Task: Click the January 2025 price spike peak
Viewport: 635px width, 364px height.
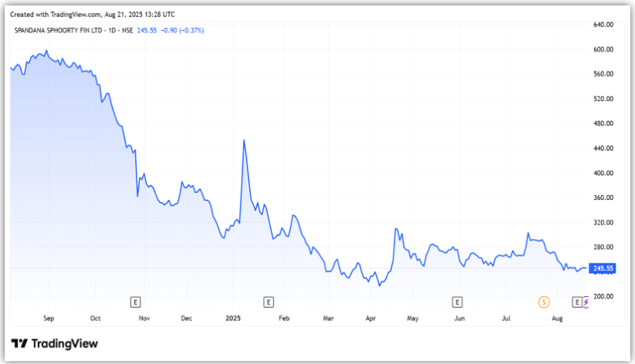Action: [244, 140]
